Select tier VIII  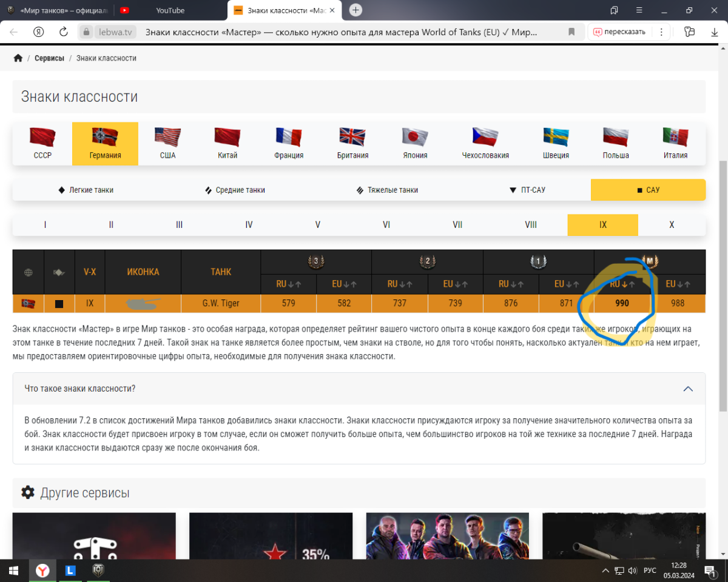click(x=531, y=224)
